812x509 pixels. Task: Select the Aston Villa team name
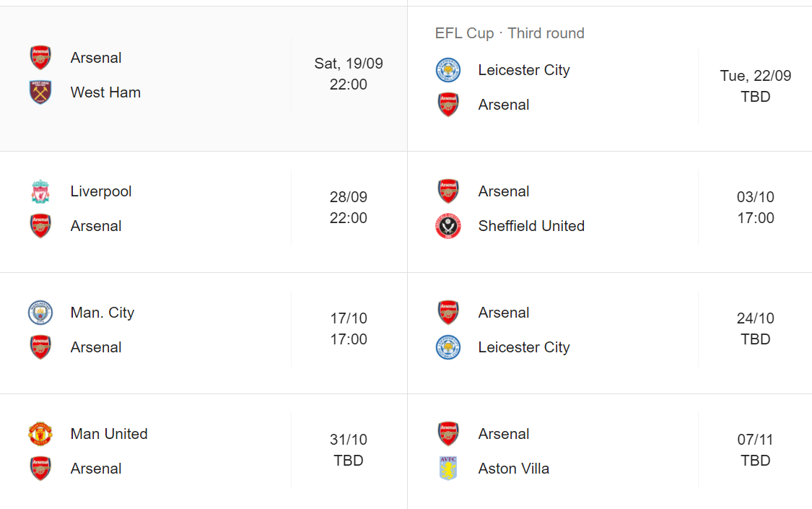click(513, 469)
